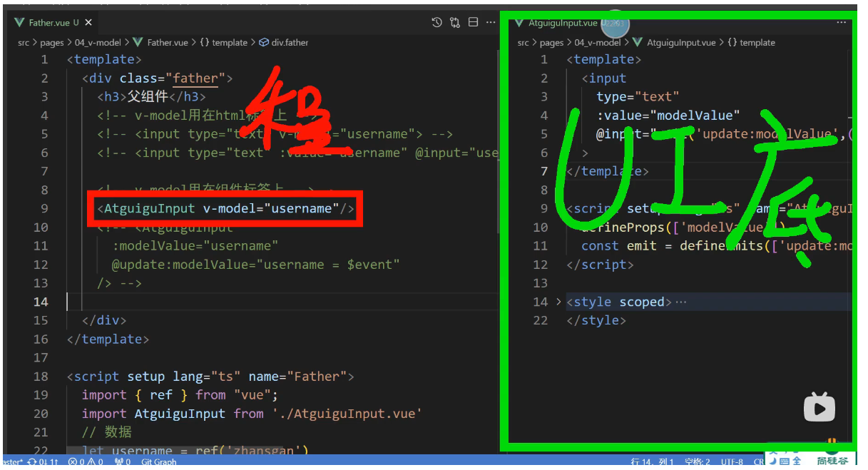The image size is (868, 470).
Task: Click the '// 数据' comment line
Action: 107,432
